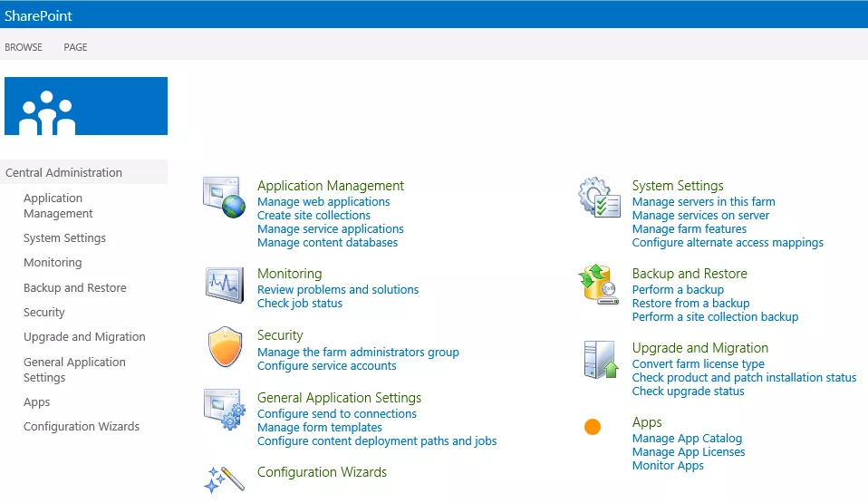The width and height of the screenshot is (868, 503).
Task: Open Manage web applications link
Action: pos(323,201)
